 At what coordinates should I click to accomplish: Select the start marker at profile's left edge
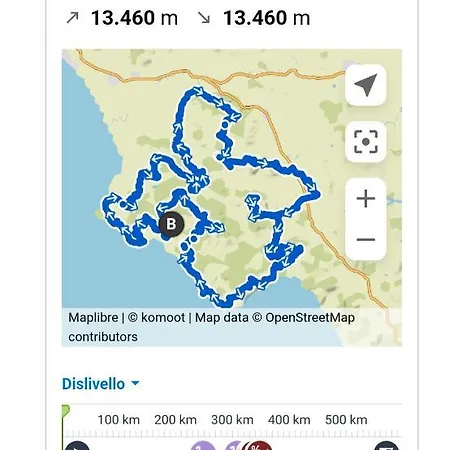pos(77,446)
